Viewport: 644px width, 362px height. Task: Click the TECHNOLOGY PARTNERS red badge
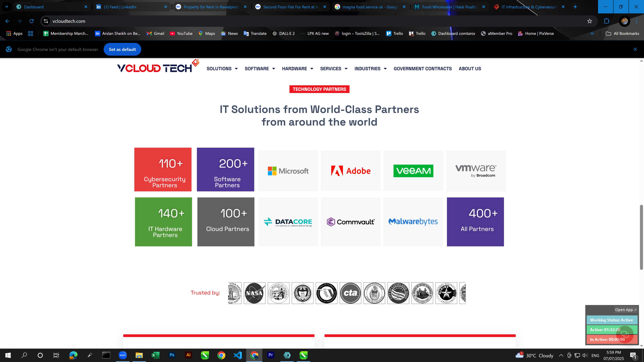click(x=319, y=89)
